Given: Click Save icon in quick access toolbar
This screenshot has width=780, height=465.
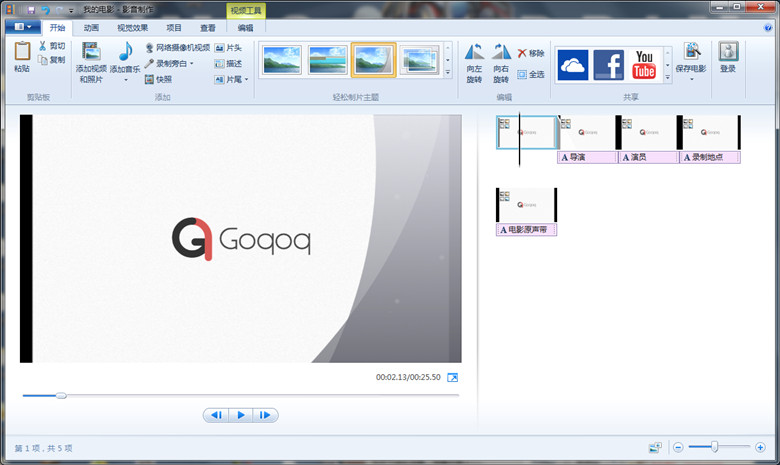Looking at the screenshot, I should [x=31, y=10].
